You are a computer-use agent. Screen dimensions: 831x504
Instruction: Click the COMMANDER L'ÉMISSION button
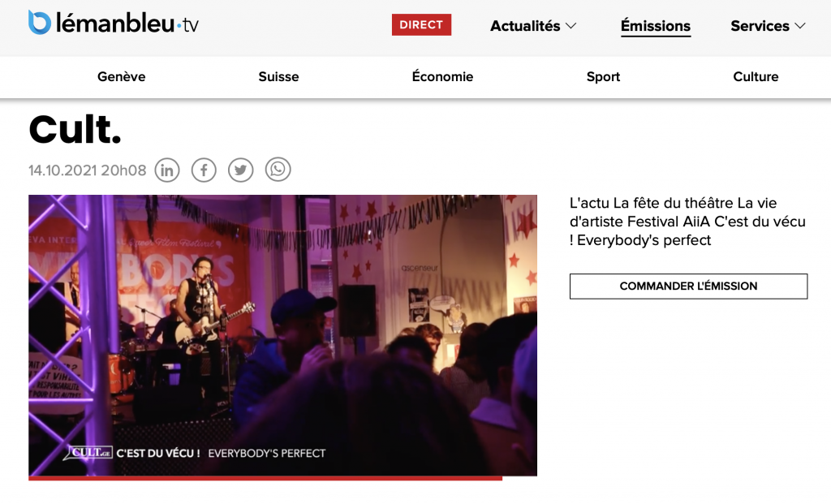click(688, 286)
